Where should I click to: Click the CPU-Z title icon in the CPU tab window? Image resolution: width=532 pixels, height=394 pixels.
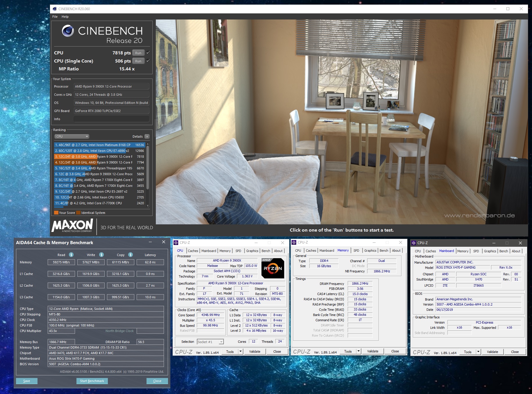click(176, 242)
